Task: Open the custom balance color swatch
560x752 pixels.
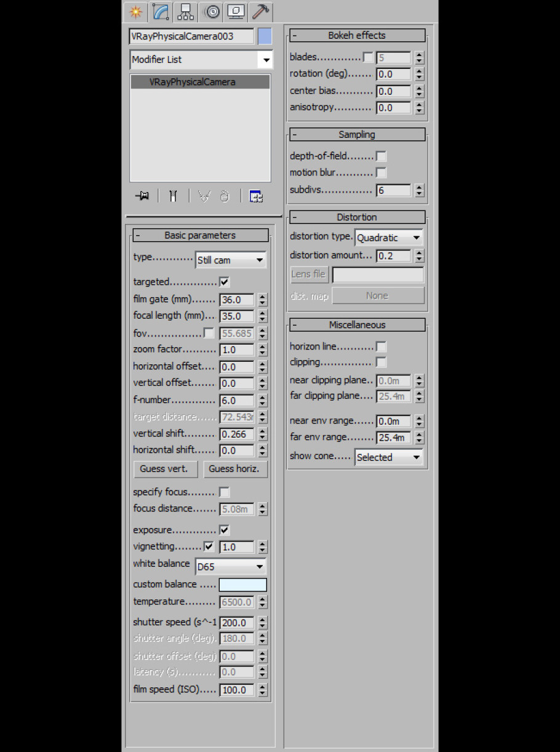Action: coord(243,585)
